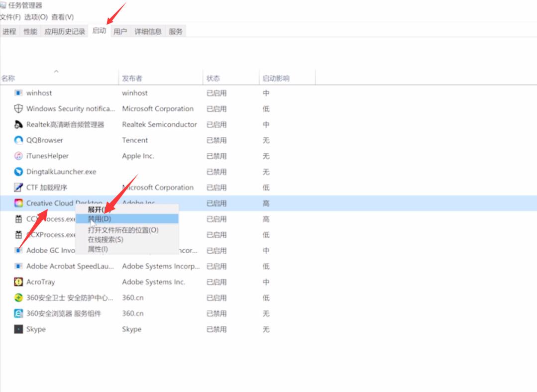This screenshot has height=392, width=537.
Task: Click the Skype icon
Action: point(18,329)
